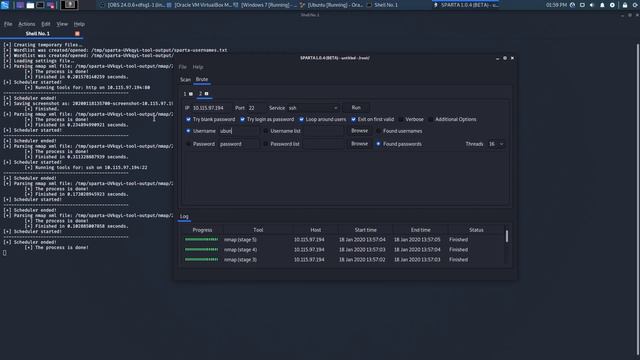This screenshot has height=360, width=640.
Task: Click the clock showing 01:59 PM
Action: (556, 5)
